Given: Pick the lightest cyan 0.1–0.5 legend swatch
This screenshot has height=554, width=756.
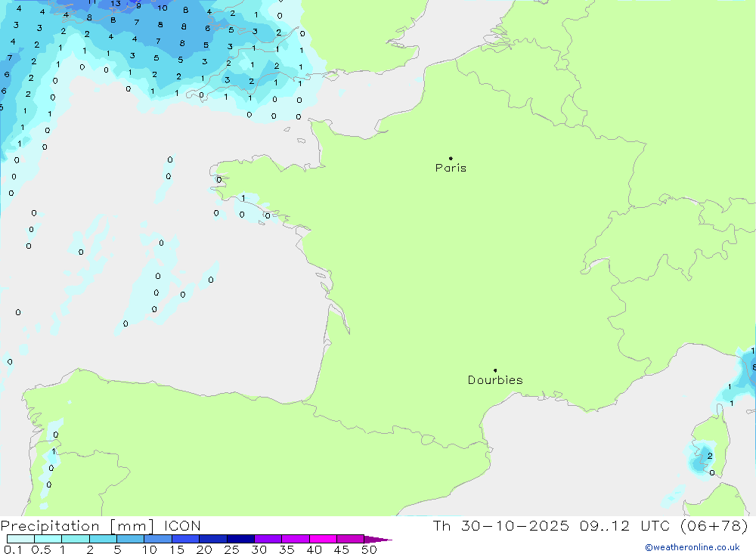Looking at the screenshot, I should (20, 539).
